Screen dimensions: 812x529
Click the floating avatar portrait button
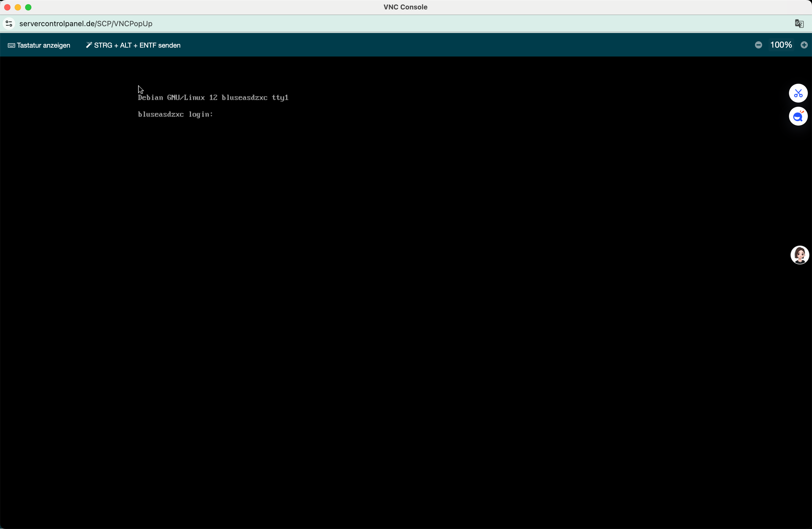(x=799, y=255)
